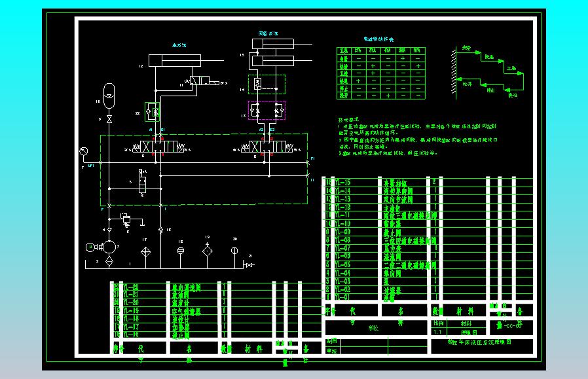The image size is (588, 379).
Task: Select the lower clamping cylinder symbol
Action: 273,60
